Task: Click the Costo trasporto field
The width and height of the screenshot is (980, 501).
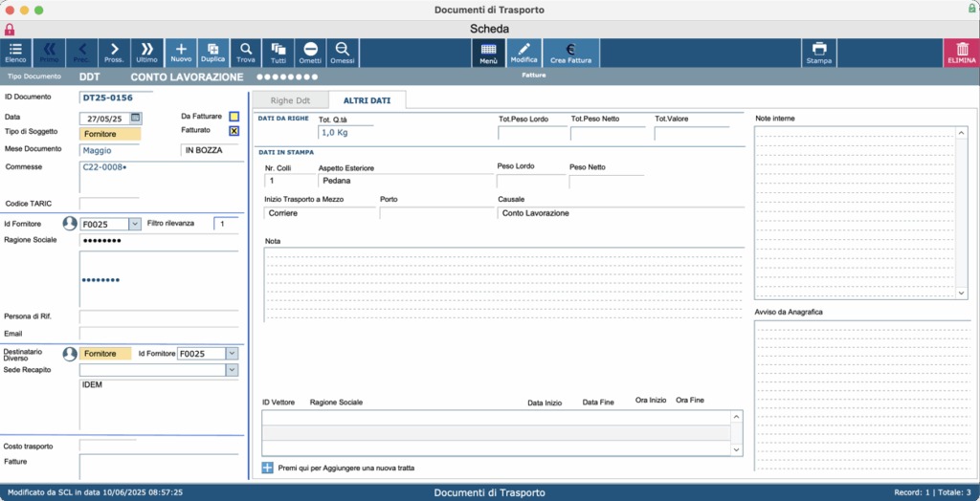Action: pos(107,447)
